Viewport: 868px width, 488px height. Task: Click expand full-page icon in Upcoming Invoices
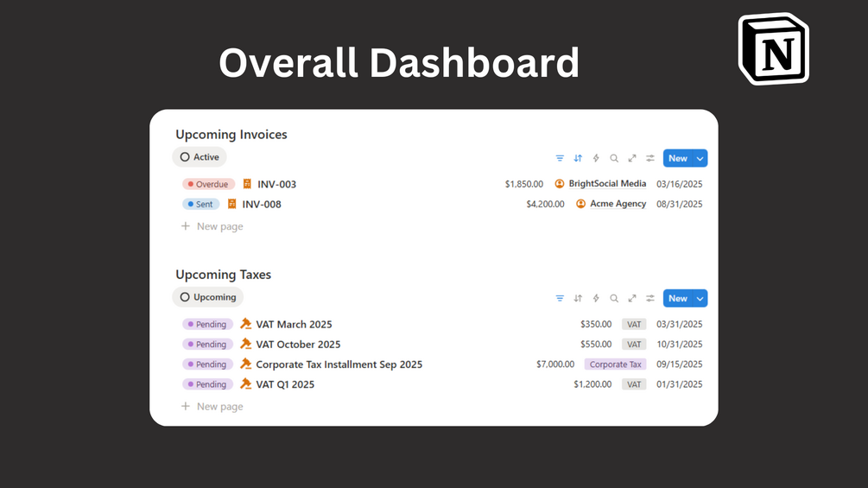(632, 158)
